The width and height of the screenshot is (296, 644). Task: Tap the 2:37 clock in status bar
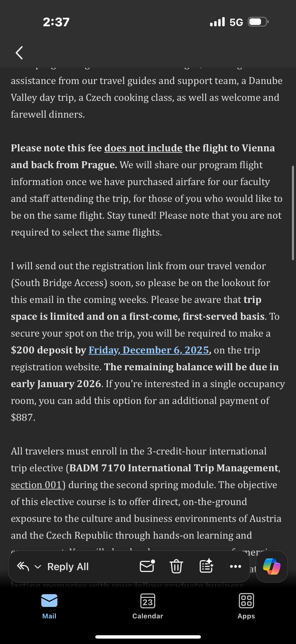pos(56,22)
